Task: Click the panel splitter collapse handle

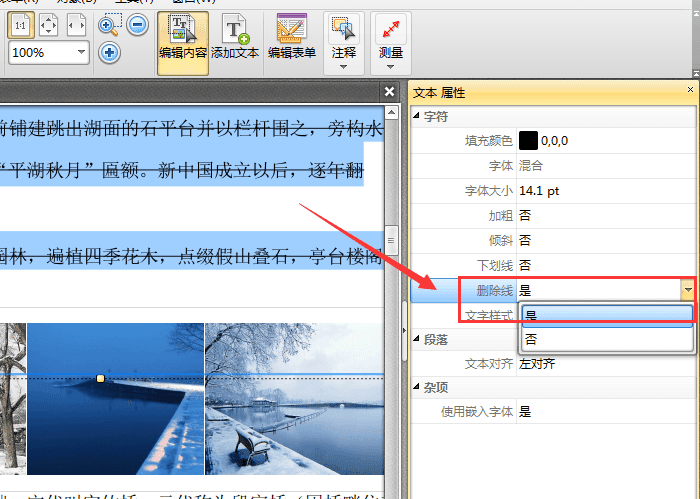Action: click(404, 330)
